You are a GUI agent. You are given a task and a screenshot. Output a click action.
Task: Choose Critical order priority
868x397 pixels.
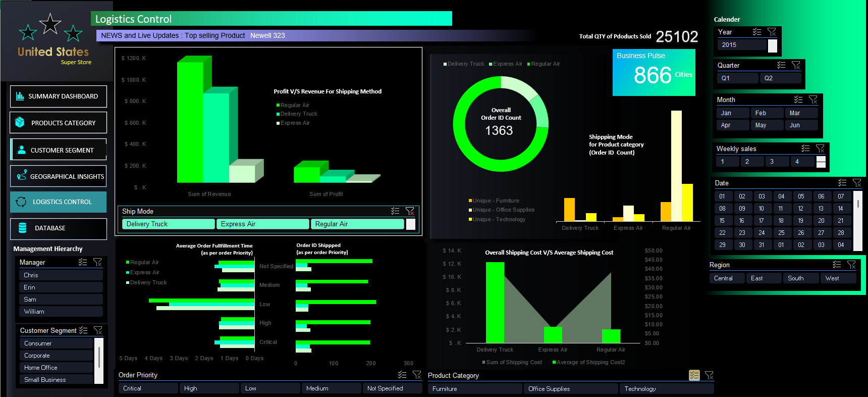click(x=148, y=388)
